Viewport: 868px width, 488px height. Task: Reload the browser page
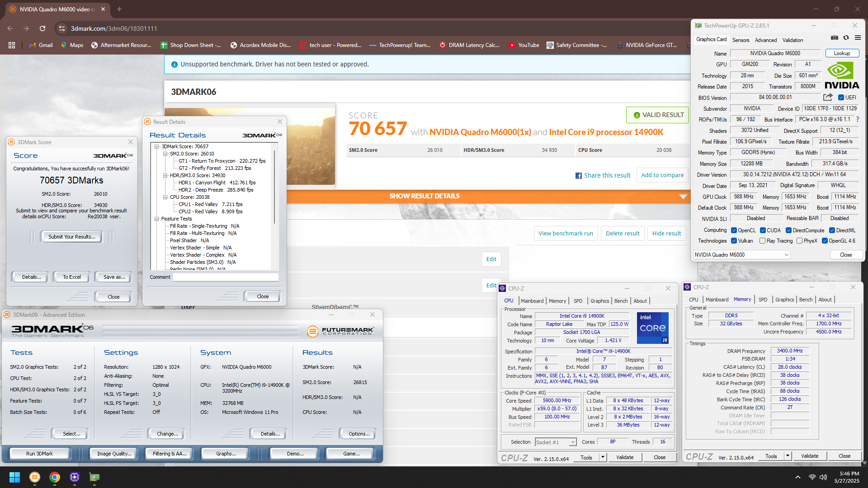42,28
